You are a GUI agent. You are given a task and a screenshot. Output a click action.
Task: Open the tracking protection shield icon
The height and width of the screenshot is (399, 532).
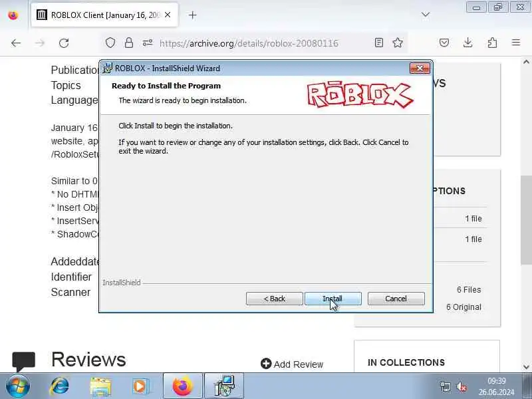[110, 43]
